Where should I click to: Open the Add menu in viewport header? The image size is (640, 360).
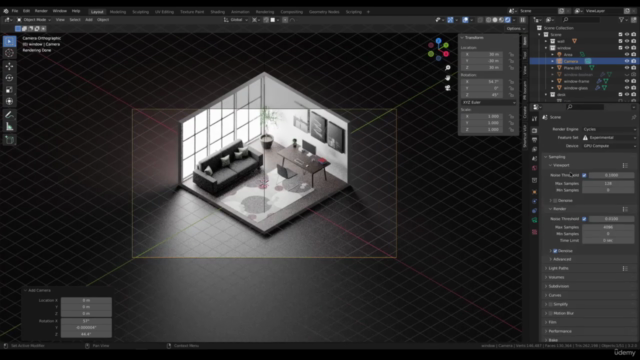pos(89,20)
